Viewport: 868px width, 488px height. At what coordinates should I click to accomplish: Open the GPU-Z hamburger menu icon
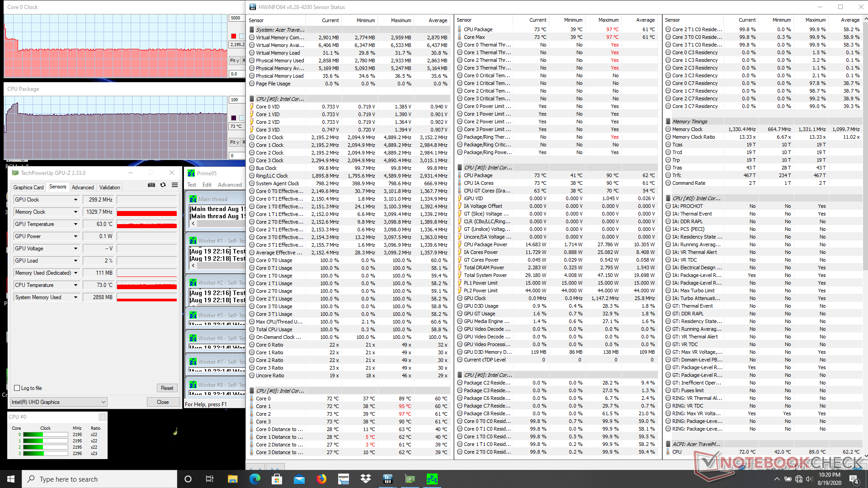coord(175,185)
